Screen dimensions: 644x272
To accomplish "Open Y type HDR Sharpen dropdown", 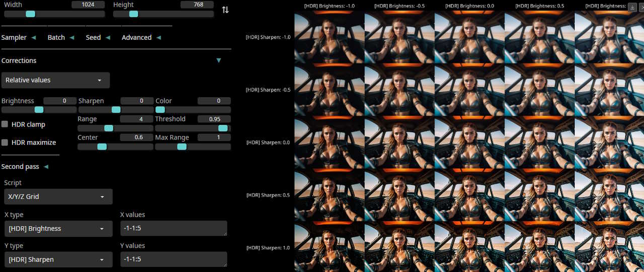I will (58, 260).
